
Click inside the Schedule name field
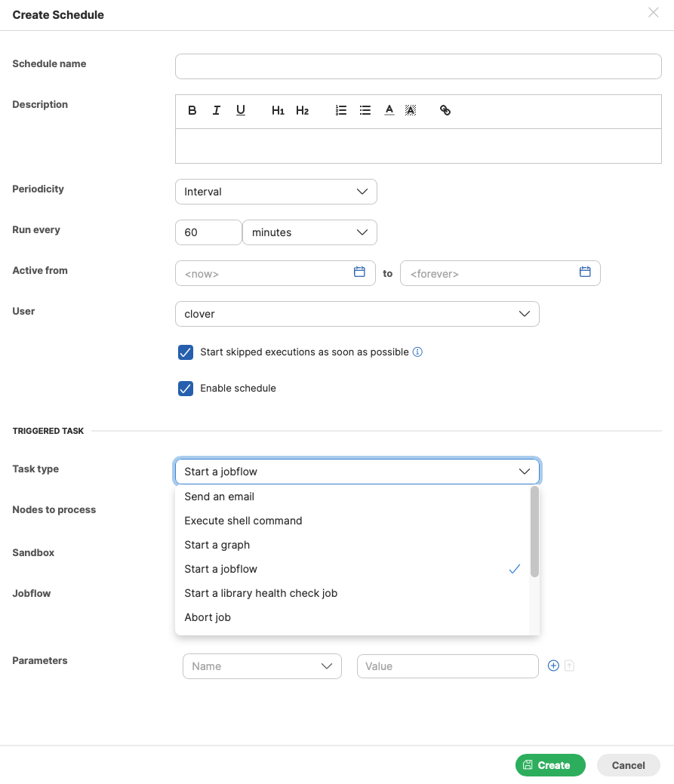tap(417, 66)
